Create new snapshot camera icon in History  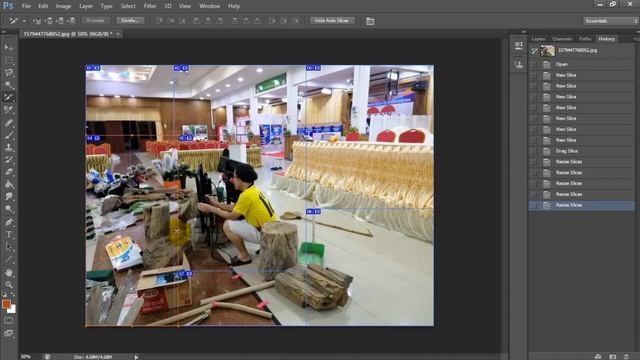(612, 357)
